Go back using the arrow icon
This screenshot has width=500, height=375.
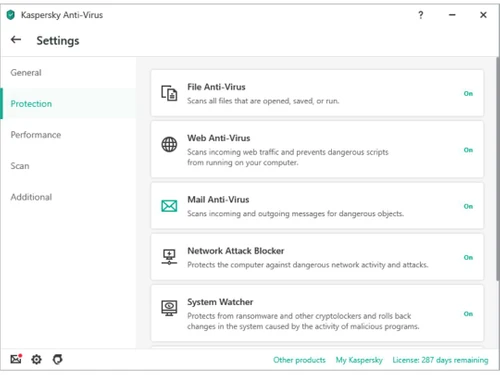16,40
